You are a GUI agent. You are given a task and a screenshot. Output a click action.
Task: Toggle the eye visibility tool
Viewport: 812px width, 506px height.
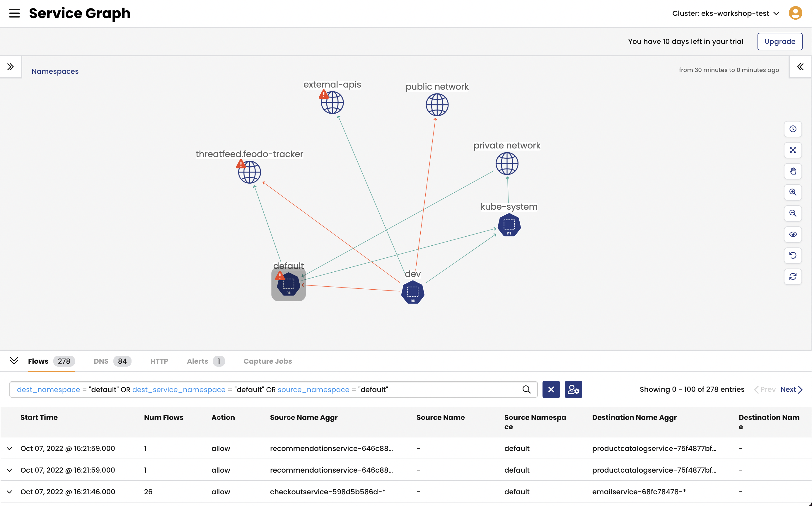coord(793,234)
